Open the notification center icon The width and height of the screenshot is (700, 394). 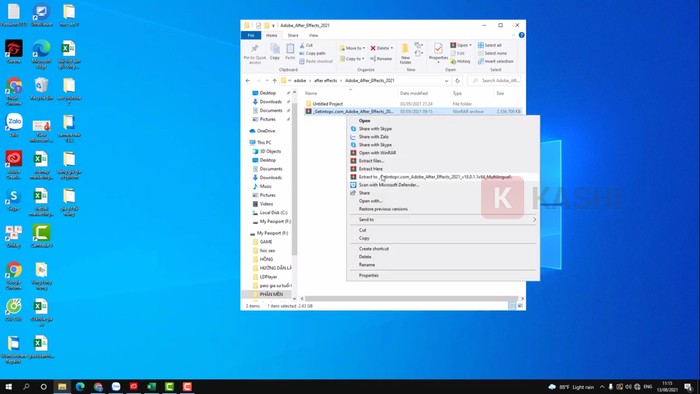tap(688, 387)
